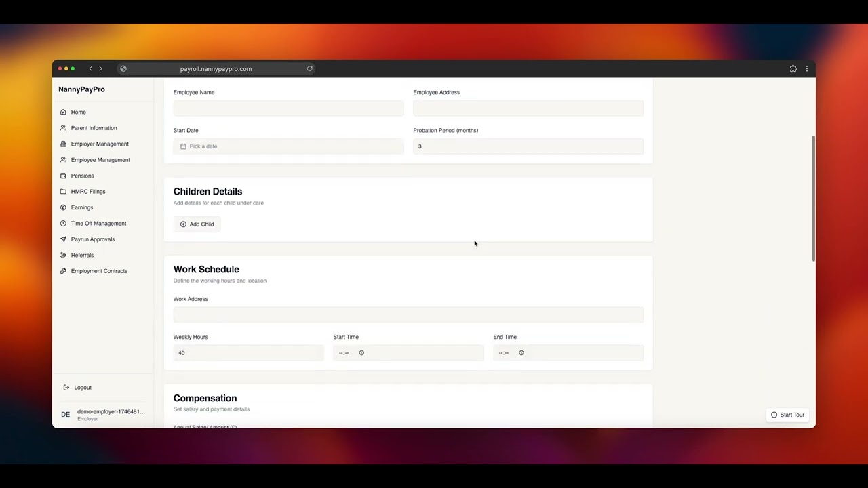Click 'Define the working hours and location'
Image resolution: width=868 pixels, height=488 pixels.
coord(220,281)
